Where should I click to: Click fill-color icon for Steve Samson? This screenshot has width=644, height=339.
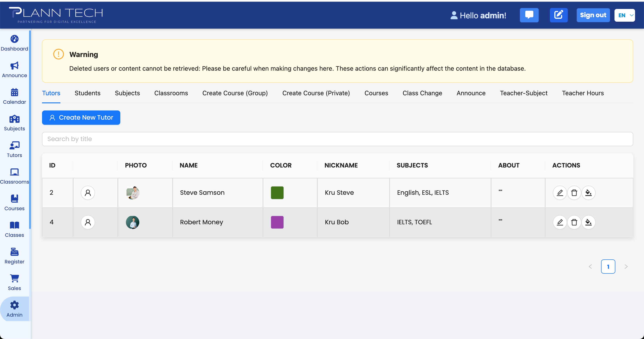click(588, 193)
